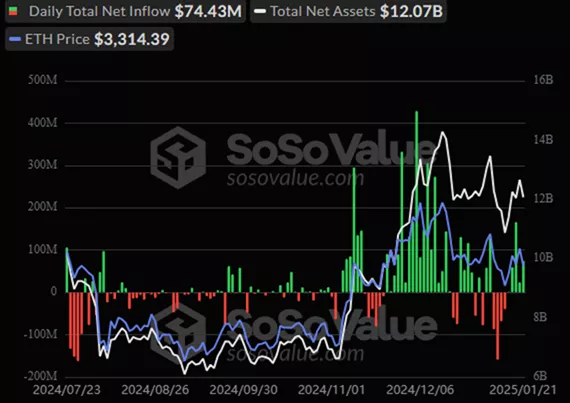Screen dimensions: 570x403
Task: Click the tallest green inflow bar above 400M
Action: point(417,202)
